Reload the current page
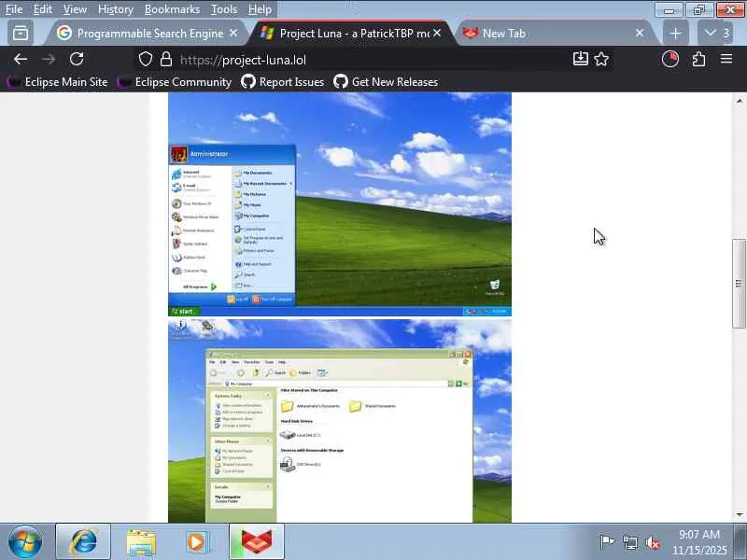747x560 pixels. 77,60
